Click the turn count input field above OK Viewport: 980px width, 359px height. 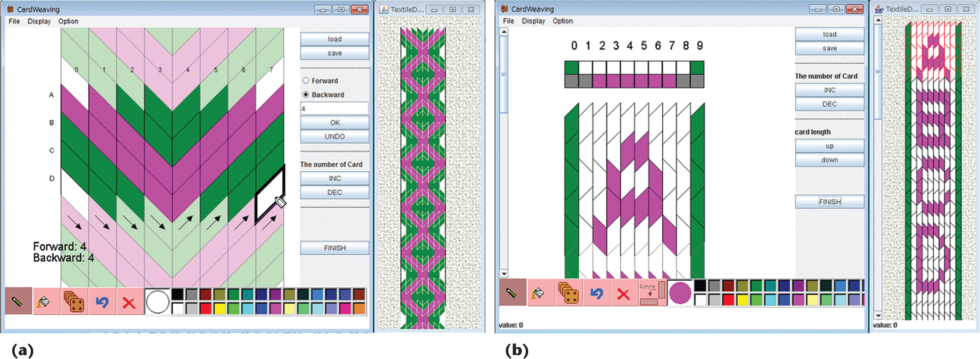click(x=335, y=109)
